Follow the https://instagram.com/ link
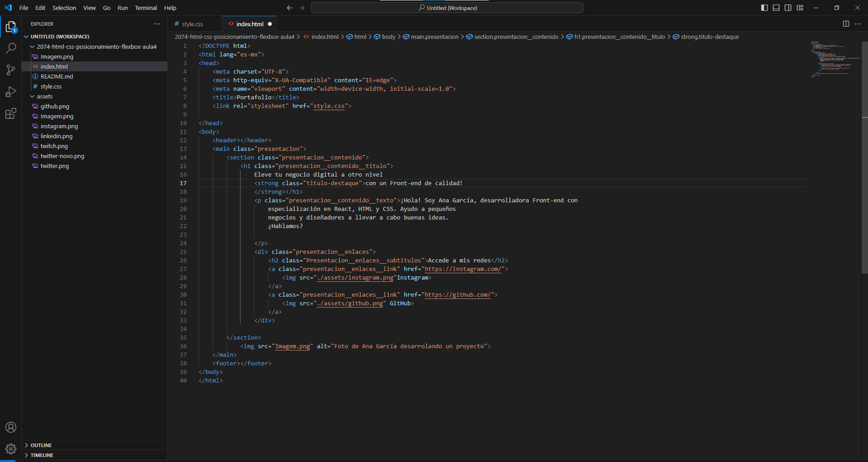The width and height of the screenshot is (868, 462). [x=463, y=269]
